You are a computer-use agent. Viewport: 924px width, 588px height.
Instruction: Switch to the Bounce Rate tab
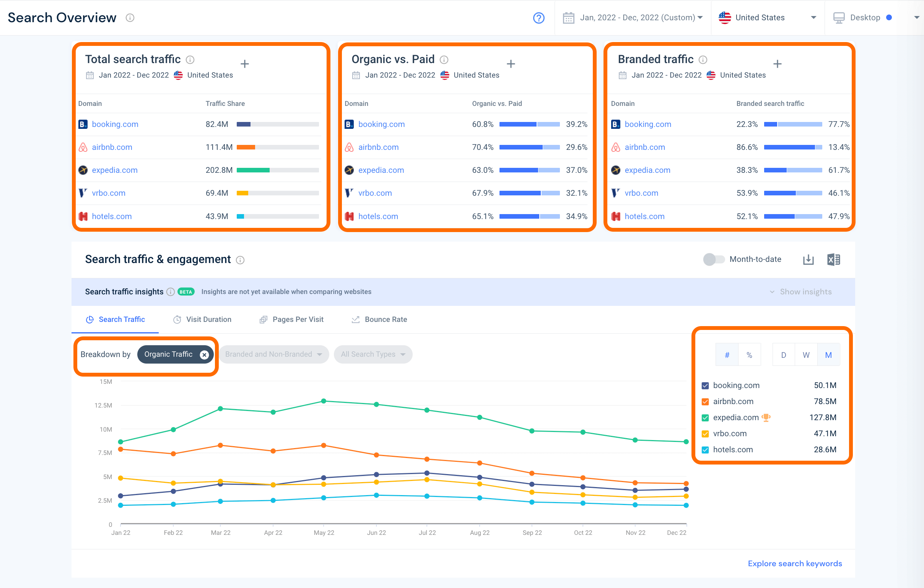(x=385, y=319)
